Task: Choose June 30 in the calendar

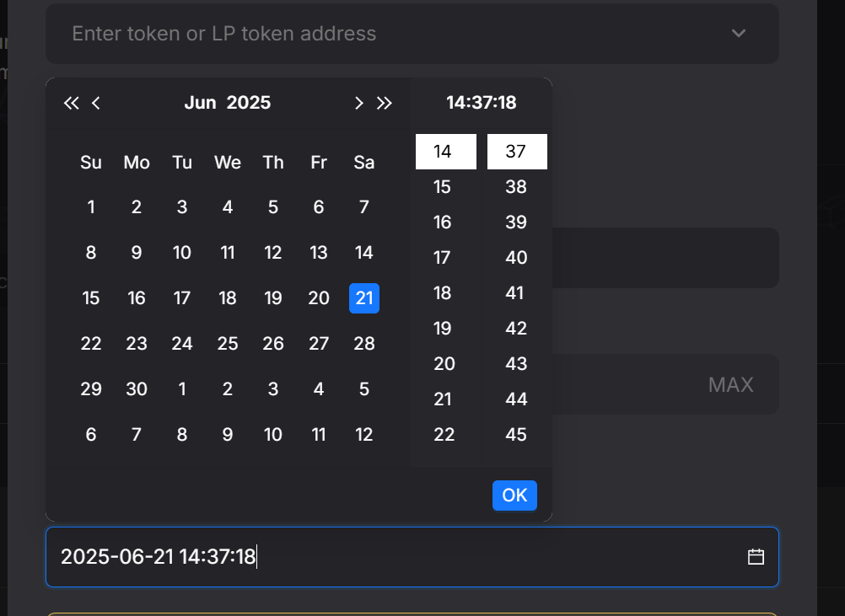Action: tap(137, 389)
